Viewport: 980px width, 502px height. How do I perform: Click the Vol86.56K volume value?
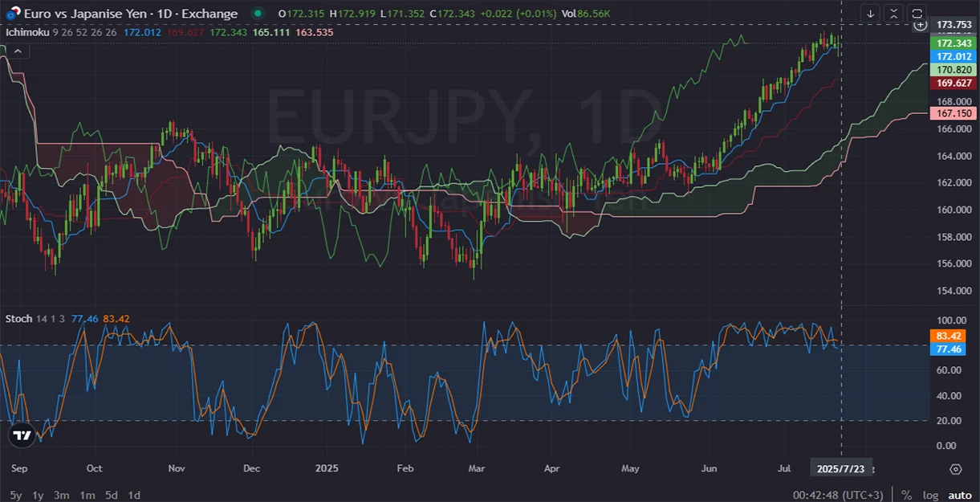point(586,14)
